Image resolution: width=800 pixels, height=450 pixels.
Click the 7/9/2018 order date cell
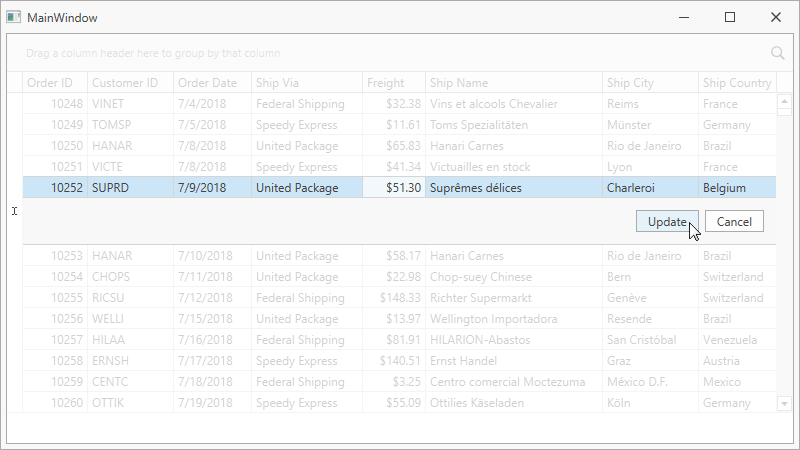(x=212, y=188)
